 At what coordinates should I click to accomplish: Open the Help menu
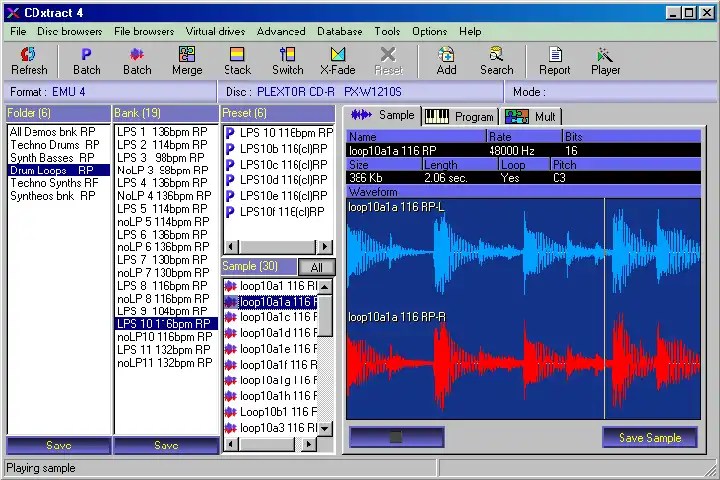[470, 32]
